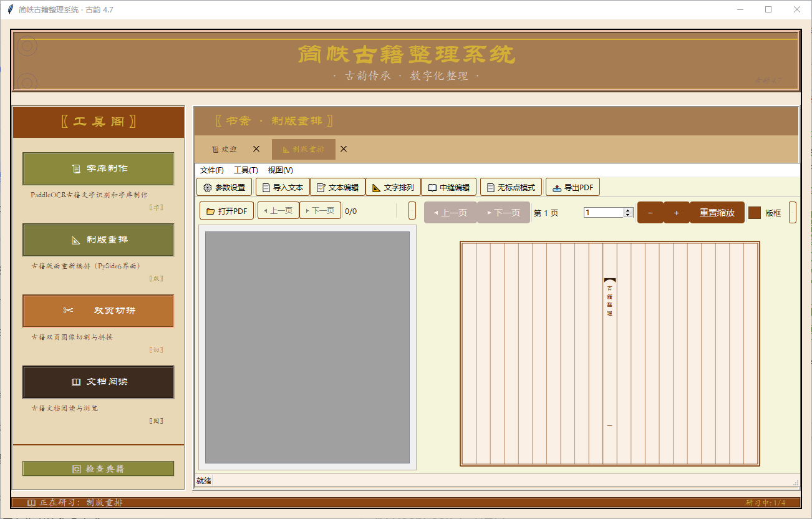Select the 制版重排 layout tool in sidebar
This screenshot has width=812, height=519.
pyautogui.click(x=98, y=240)
